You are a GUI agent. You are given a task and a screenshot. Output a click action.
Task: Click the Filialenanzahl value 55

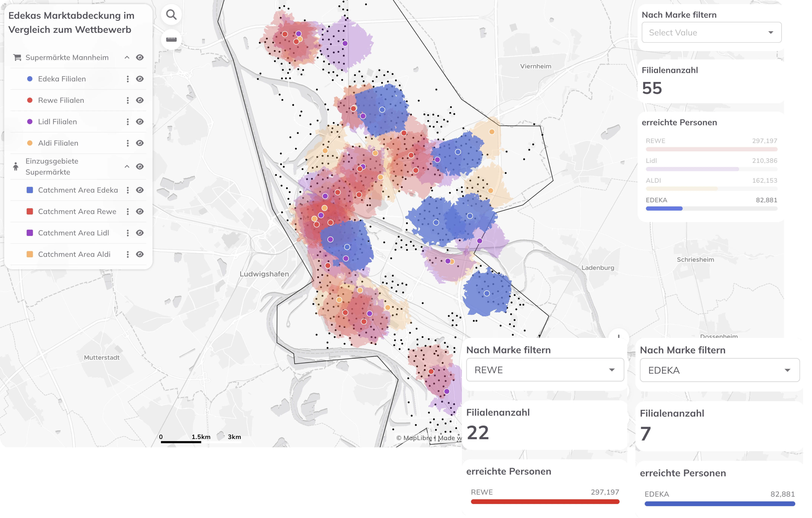pos(652,88)
